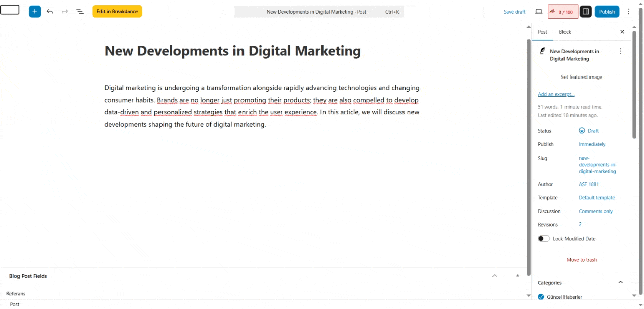The height and width of the screenshot is (309, 644).
Task: Click the 8 / 100 SEO score badge
Action: 562,12
